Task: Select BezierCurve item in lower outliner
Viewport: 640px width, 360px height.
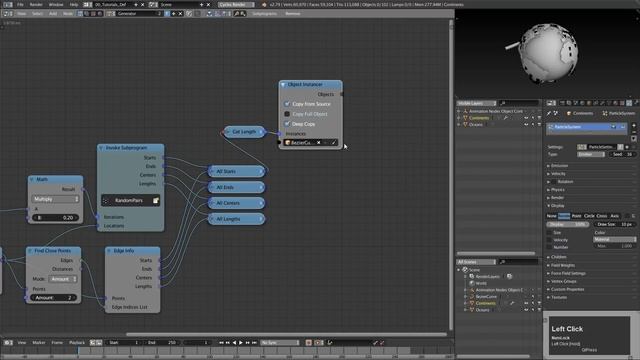Action: click(x=486, y=297)
